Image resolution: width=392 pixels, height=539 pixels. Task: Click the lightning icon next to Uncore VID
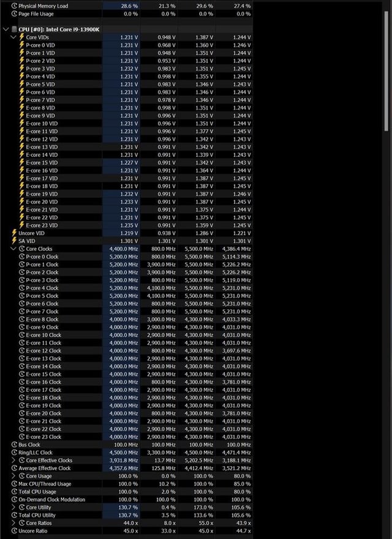coord(14,233)
